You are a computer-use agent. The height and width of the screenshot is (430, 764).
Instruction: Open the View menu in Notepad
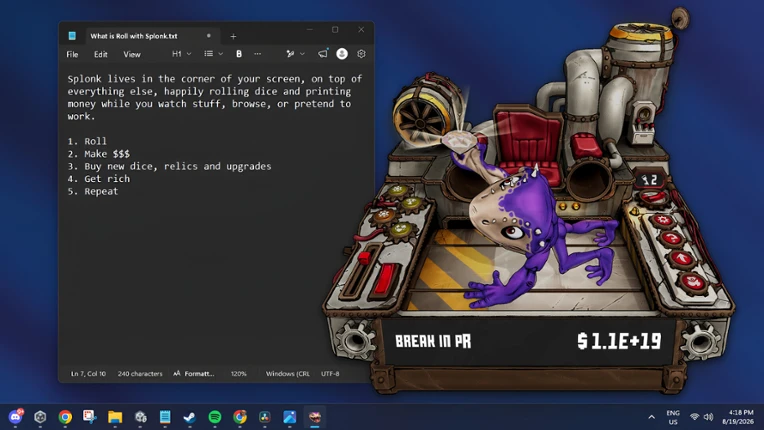132,54
